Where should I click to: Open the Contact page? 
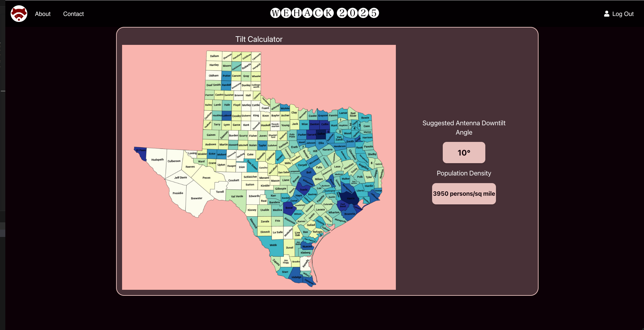(74, 14)
